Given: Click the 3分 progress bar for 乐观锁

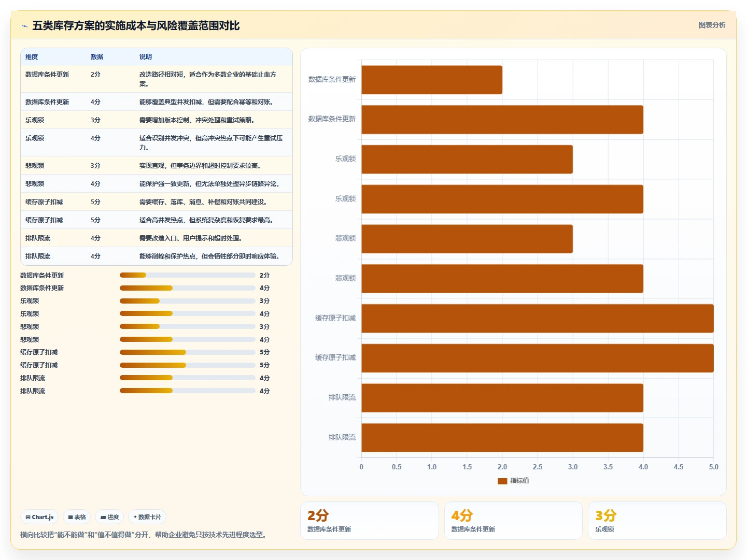Looking at the screenshot, I should click(x=188, y=301).
